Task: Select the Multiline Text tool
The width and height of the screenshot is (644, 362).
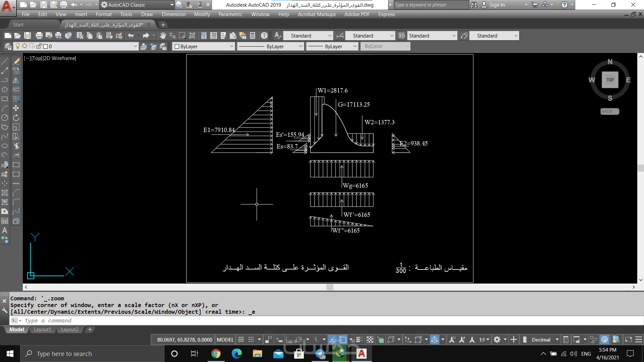Action: (5, 231)
